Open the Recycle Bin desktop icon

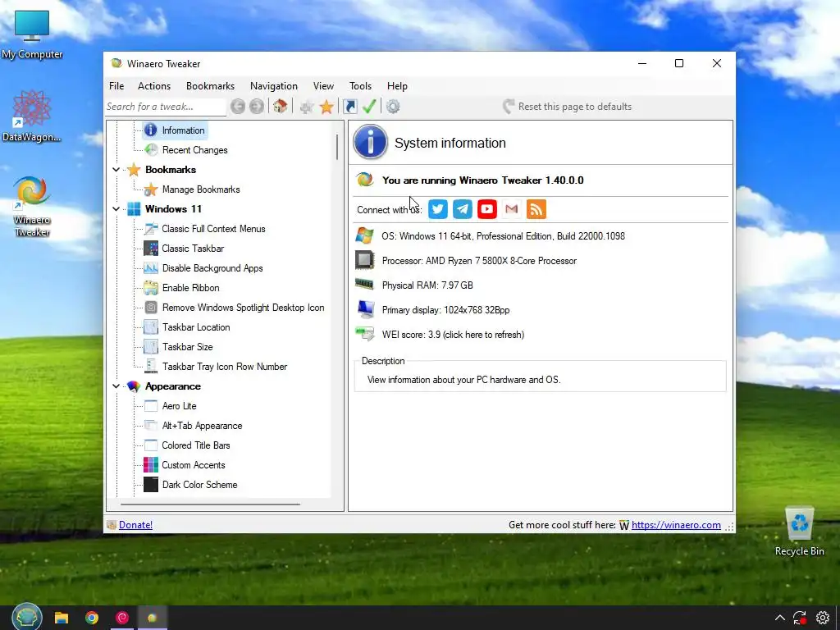coord(799,532)
